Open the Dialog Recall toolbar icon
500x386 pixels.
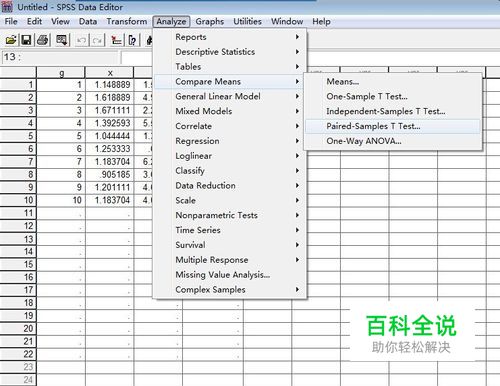62,40
